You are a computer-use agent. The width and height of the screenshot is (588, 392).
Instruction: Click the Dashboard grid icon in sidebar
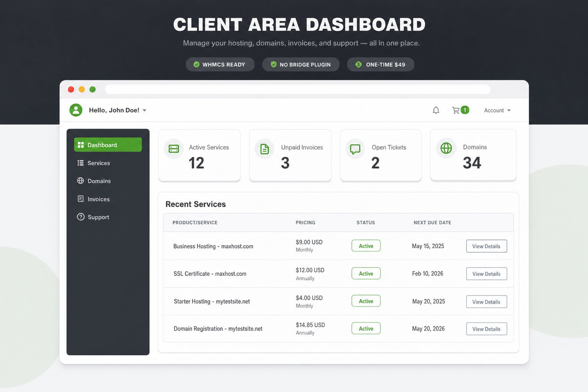click(80, 145)
